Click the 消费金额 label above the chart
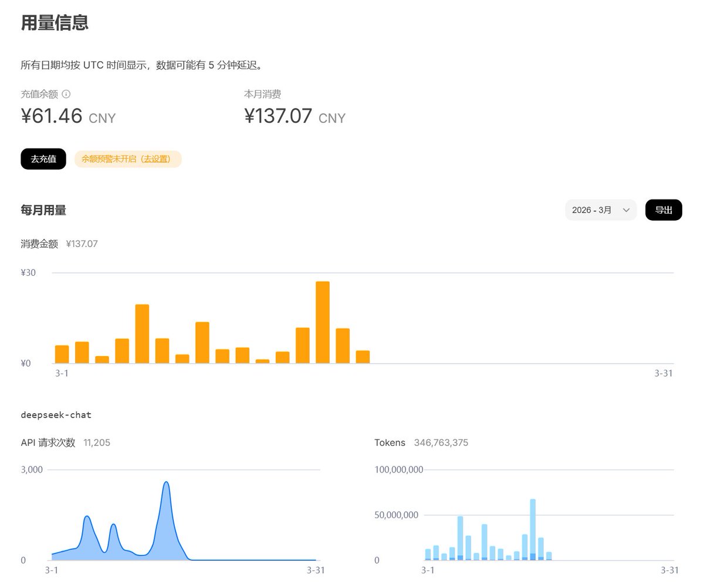This screenshot has height=588, width=704. pos(39,244)
